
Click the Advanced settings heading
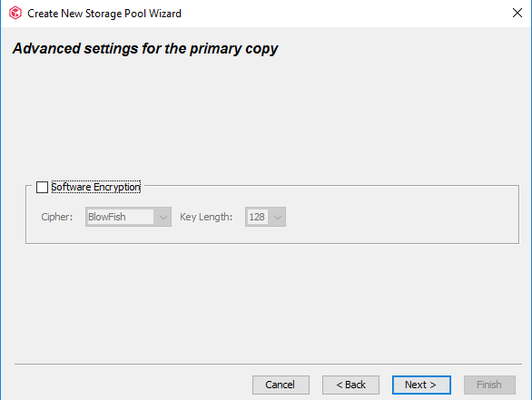pos(145,48)
